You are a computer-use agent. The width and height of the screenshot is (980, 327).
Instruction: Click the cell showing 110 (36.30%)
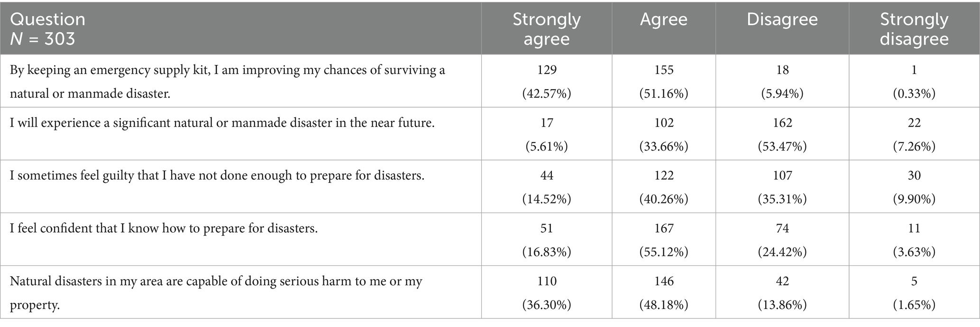[546, 292]
